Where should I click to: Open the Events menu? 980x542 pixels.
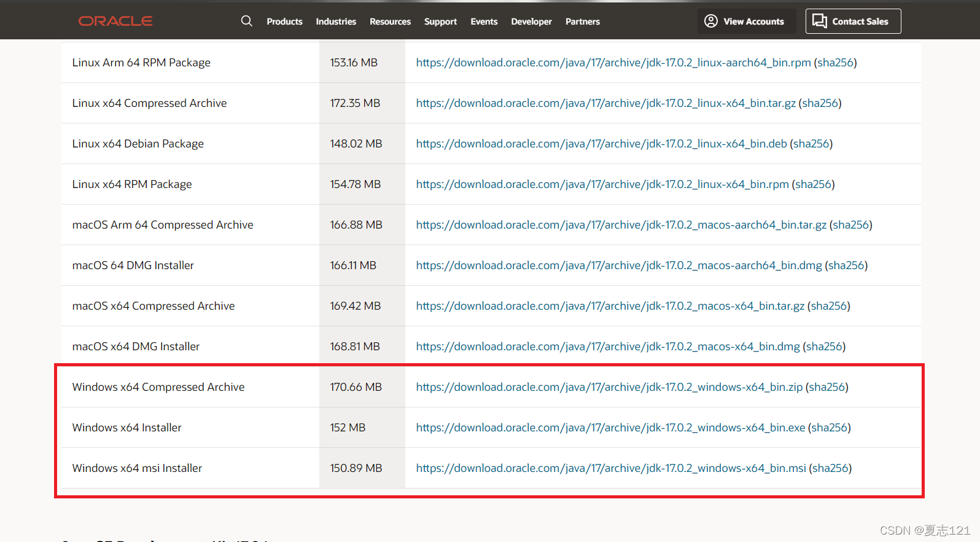[484, 22]
